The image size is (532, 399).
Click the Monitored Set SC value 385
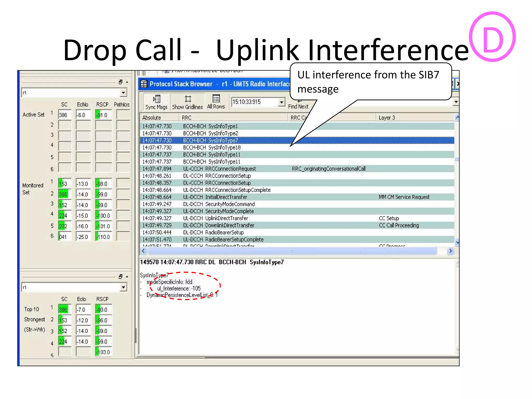click(x=65, y=194)
